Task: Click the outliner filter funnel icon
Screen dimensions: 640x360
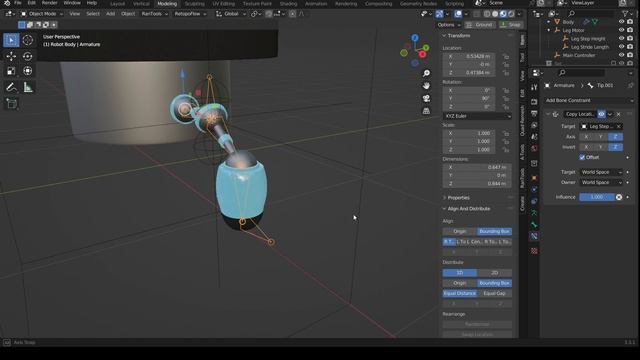Action: click(x=625, y=13)
